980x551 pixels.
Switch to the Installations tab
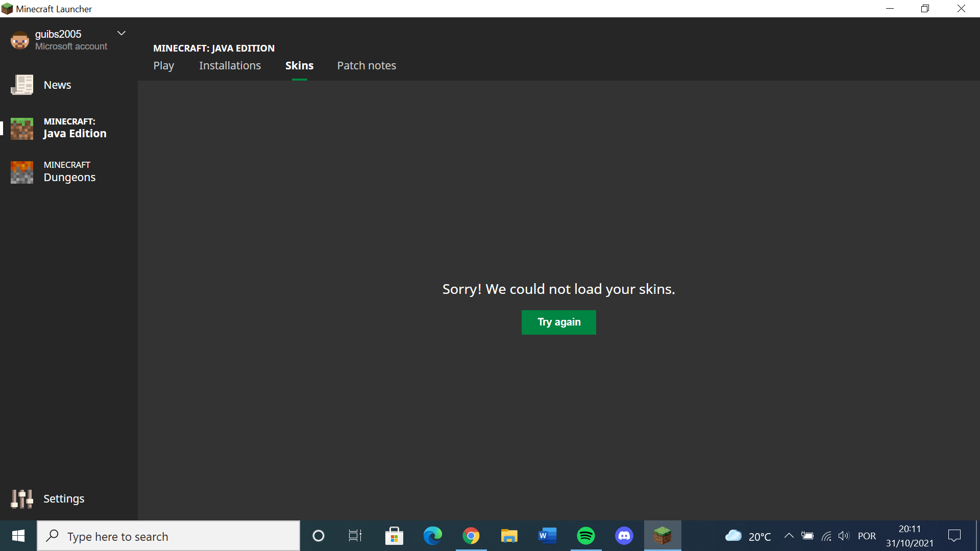click(230, 66)
